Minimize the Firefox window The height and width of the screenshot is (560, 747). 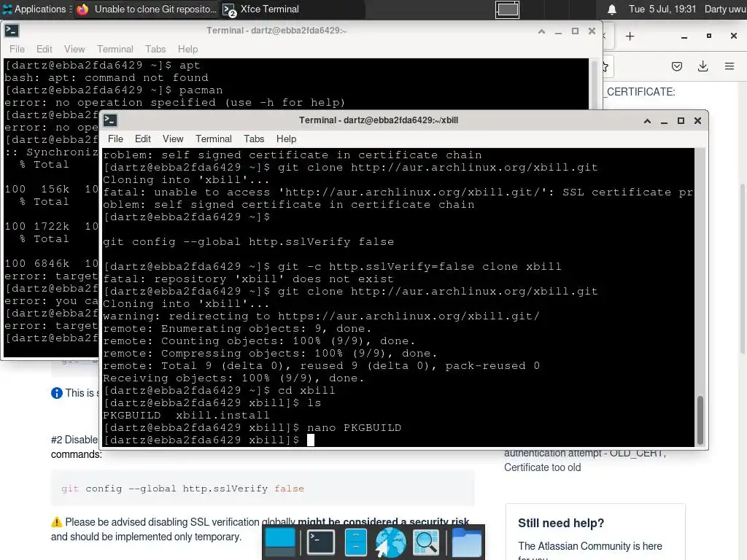(684, 36)
